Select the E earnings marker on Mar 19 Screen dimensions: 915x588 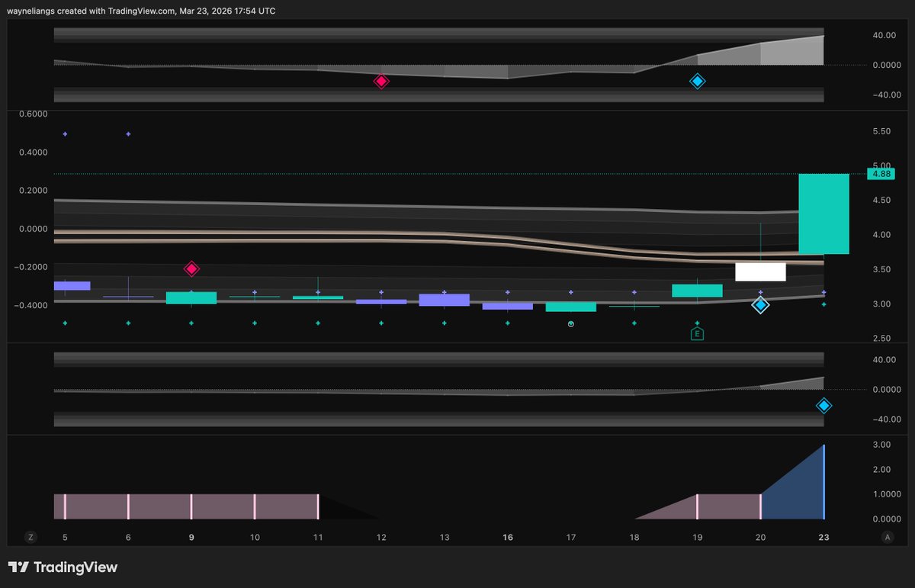click(x=697, y=334)
